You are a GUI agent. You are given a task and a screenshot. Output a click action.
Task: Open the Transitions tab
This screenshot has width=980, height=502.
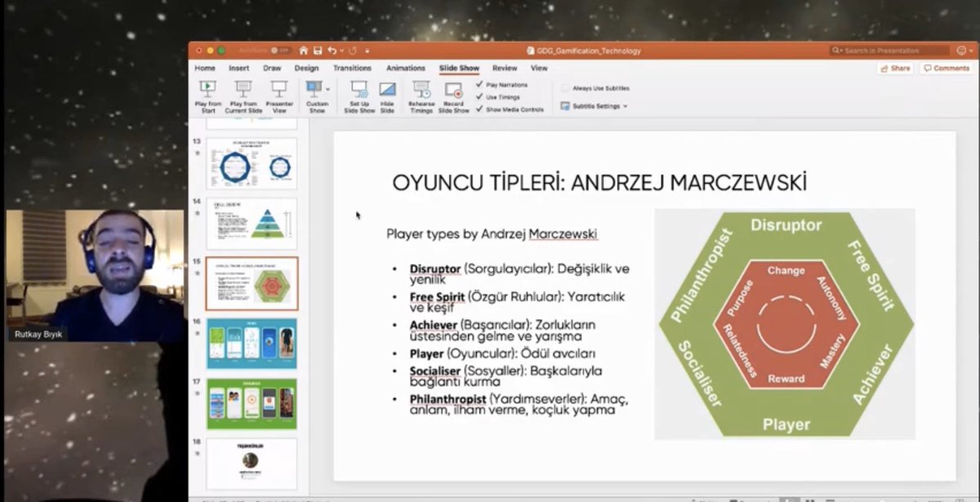[352, 68]
